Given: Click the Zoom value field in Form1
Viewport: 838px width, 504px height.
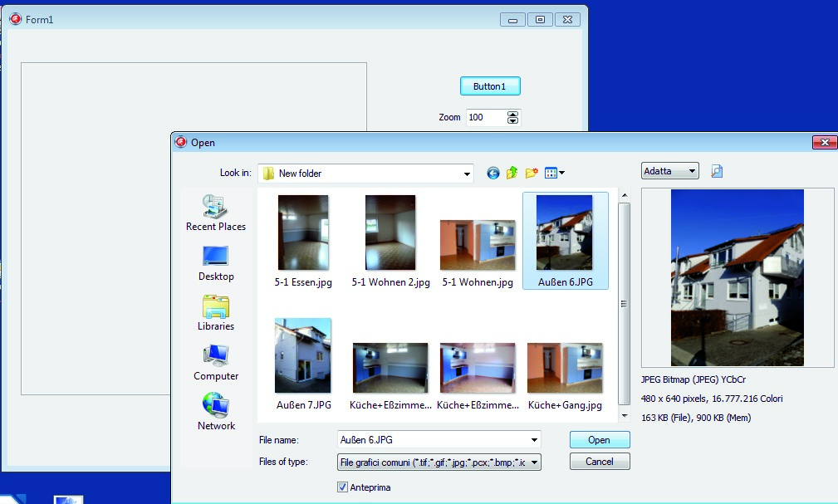Looking at the screenshot, I should (486, 118).
